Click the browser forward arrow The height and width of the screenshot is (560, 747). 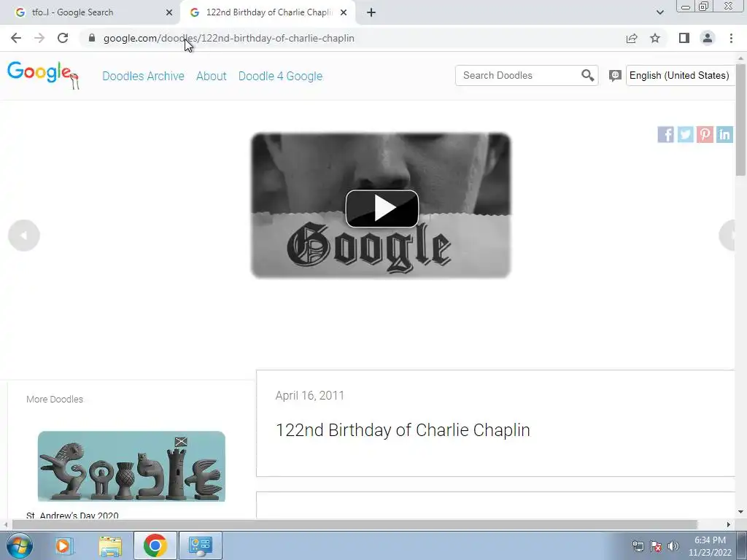(39, 38)
